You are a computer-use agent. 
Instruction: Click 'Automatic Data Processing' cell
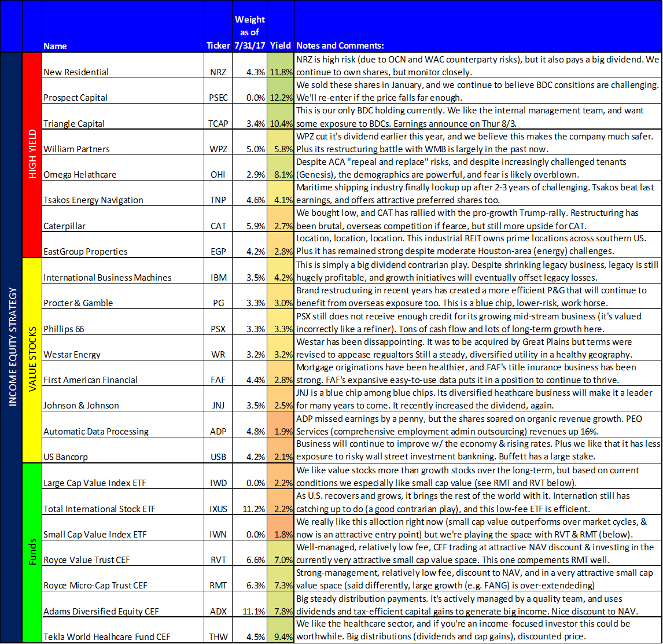click(x=123, y=425)
